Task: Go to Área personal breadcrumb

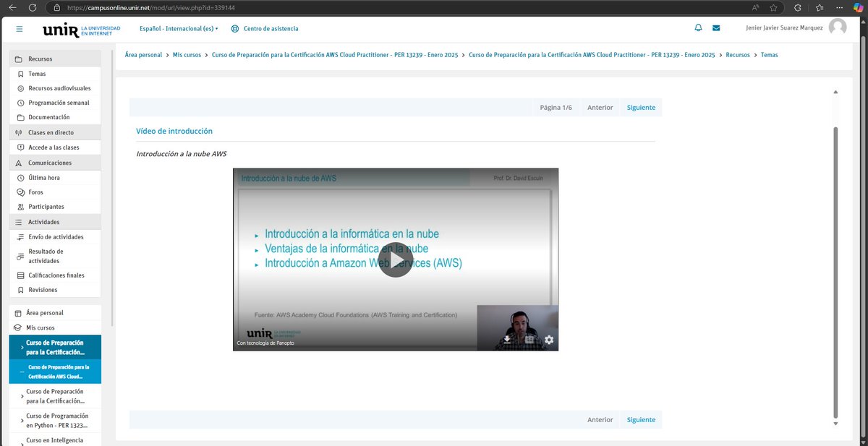Action: tap(143, 55)
